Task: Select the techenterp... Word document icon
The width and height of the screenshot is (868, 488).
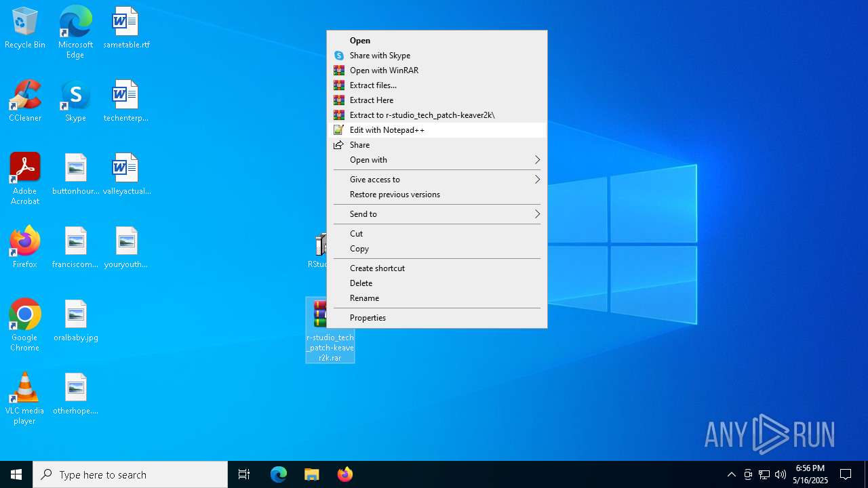Action: click(126, 102)
